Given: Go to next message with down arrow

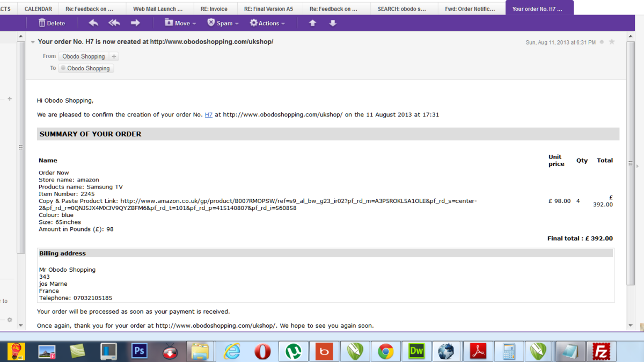Looking at the screenshot, I should (333, 23).
